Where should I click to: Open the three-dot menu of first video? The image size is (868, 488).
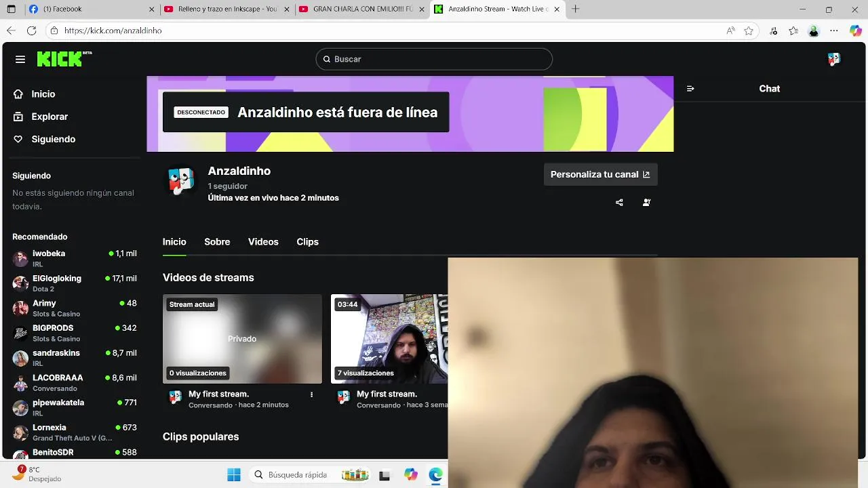(312, 394)
